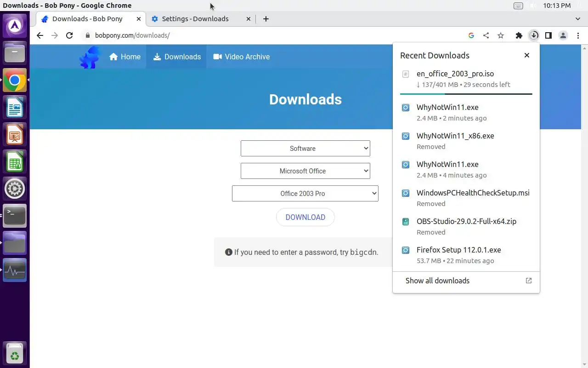588x368 pixels.
Task: Click 137/401 MB download status text
Action: point(463,85)
